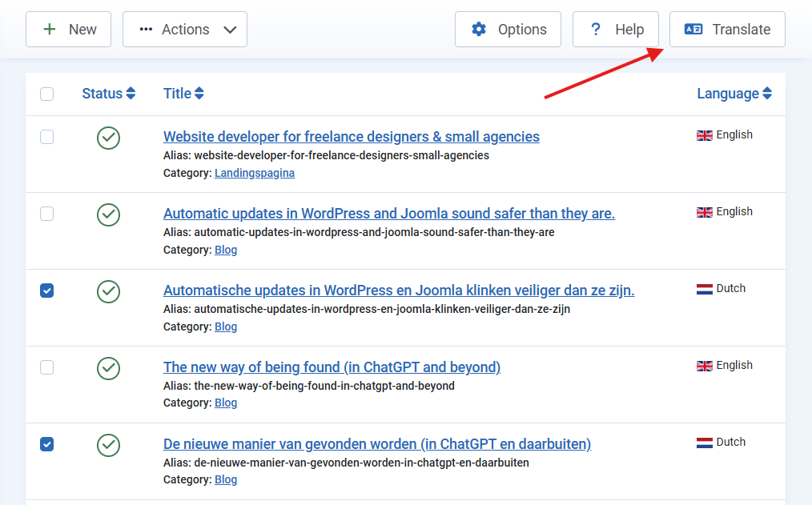Toggle status icon of The new way article
Screen dimensions: 812x505
(108, 368)
